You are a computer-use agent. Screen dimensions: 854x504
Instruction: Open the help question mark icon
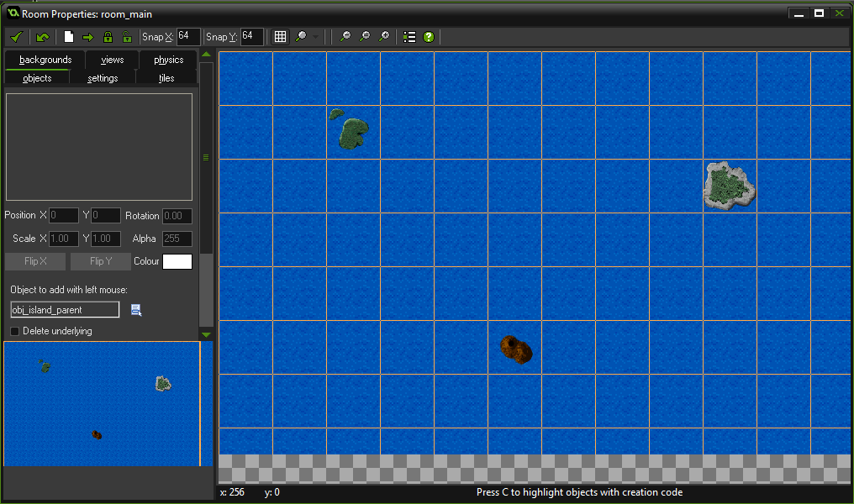pyautogui.click(x=429, y=37)
